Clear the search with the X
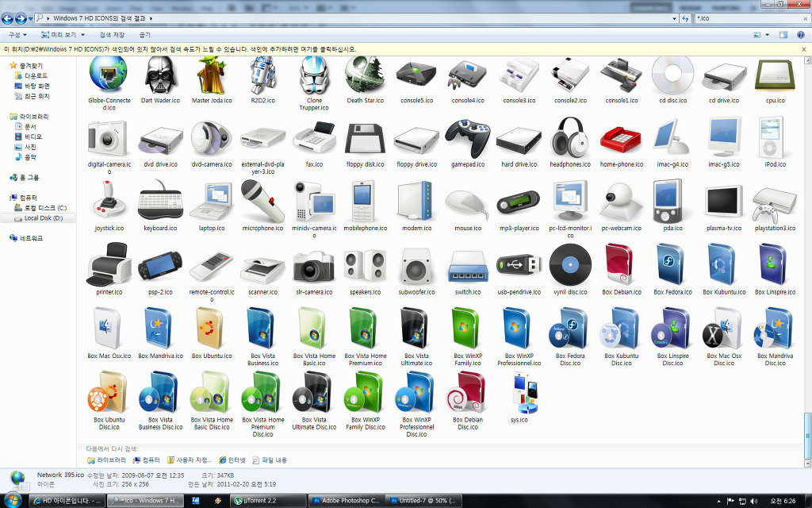The image size is (812, 508). pos(804,19)
